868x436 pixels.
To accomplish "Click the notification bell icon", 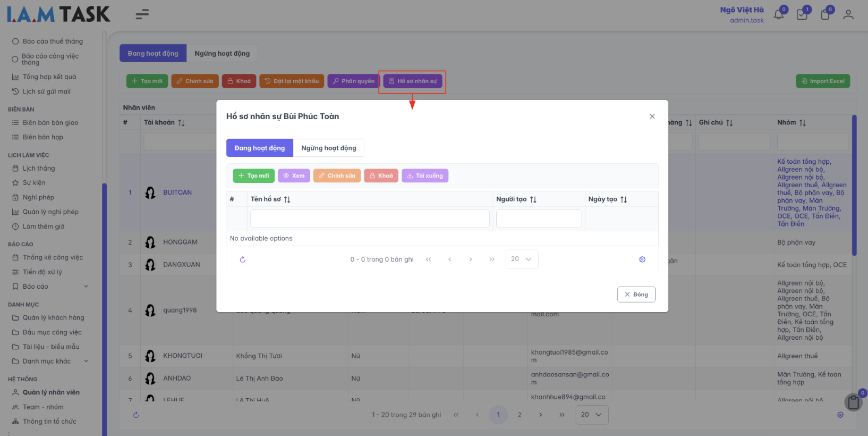I will (779, 15).
